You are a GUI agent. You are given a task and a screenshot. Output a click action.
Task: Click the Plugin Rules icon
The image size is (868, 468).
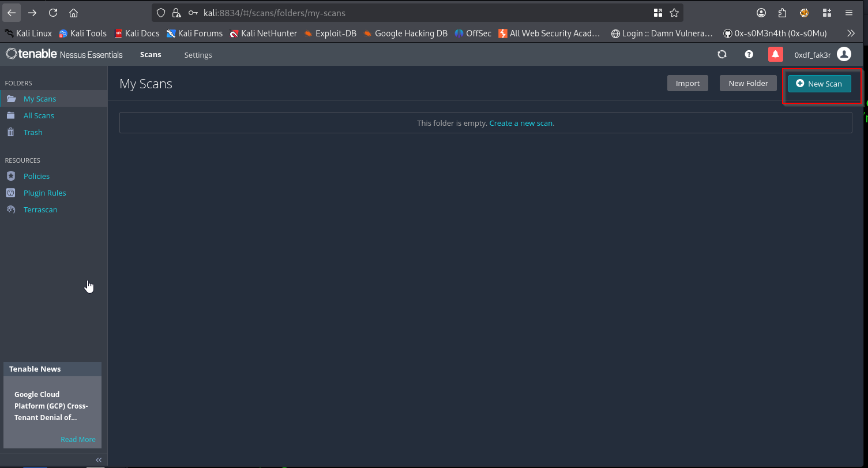[x=10, y=193]
